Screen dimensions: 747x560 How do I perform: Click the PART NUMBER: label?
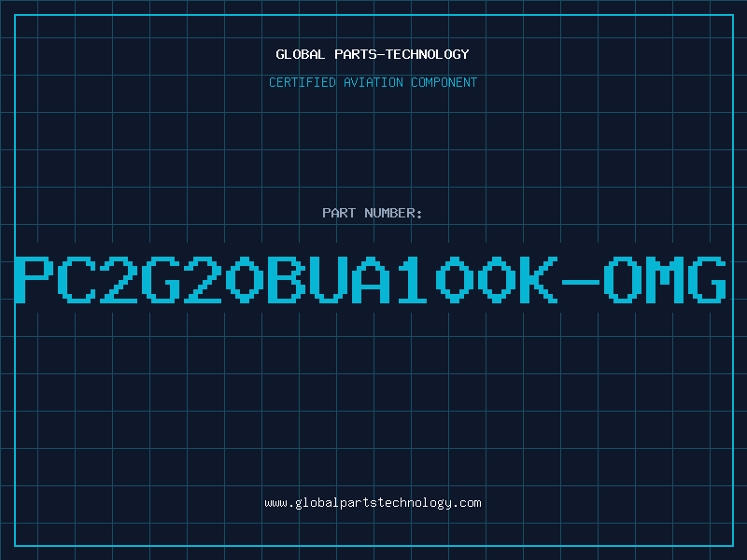tap(373, 213)
